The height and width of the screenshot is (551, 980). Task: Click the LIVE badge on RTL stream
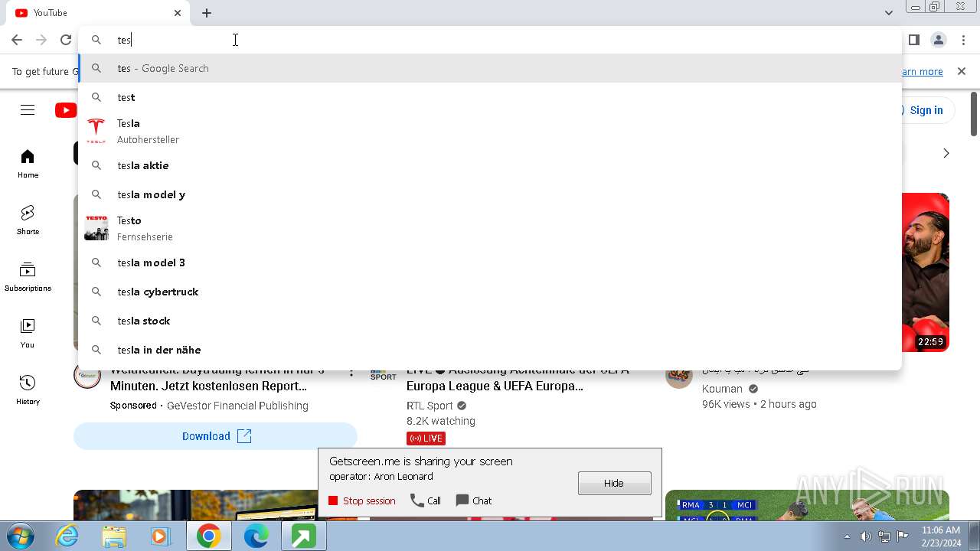point(426,439)
